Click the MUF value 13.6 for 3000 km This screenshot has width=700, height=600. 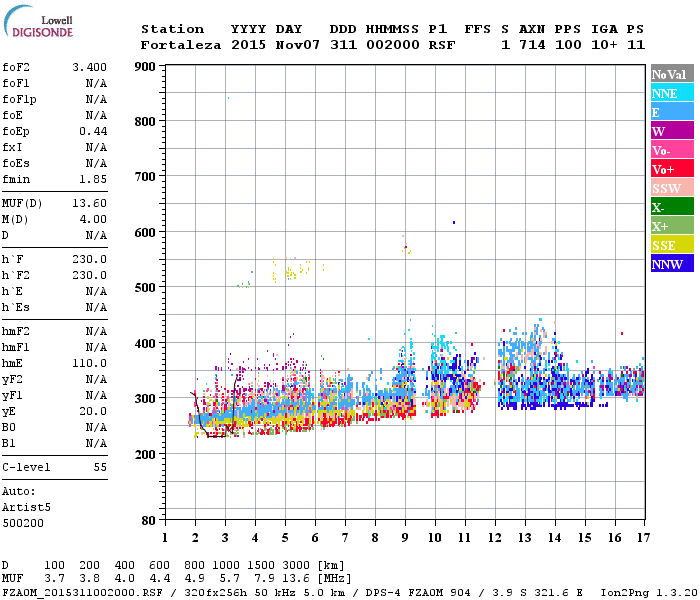(x=296, y=579)
